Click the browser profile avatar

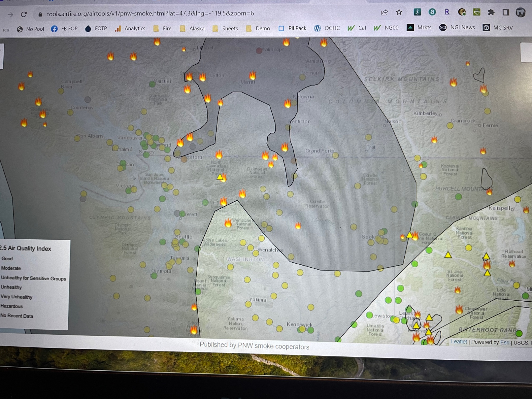tap(521, 12)
